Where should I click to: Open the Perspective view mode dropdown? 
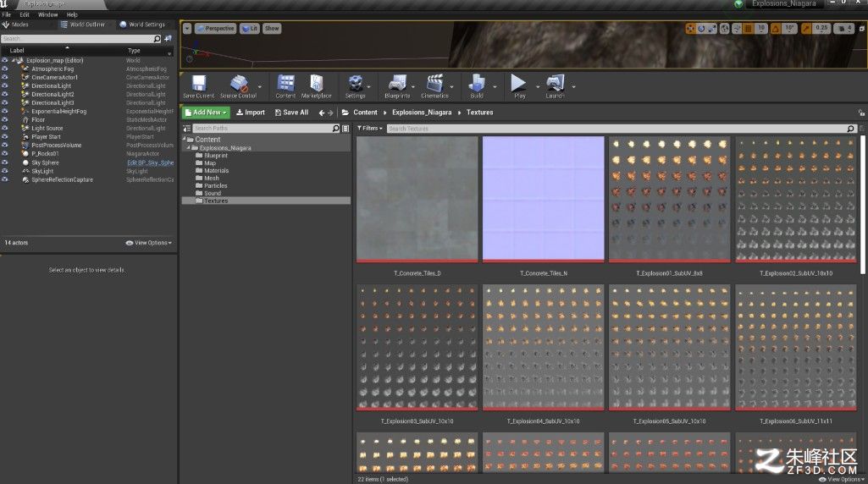point(215,28)
